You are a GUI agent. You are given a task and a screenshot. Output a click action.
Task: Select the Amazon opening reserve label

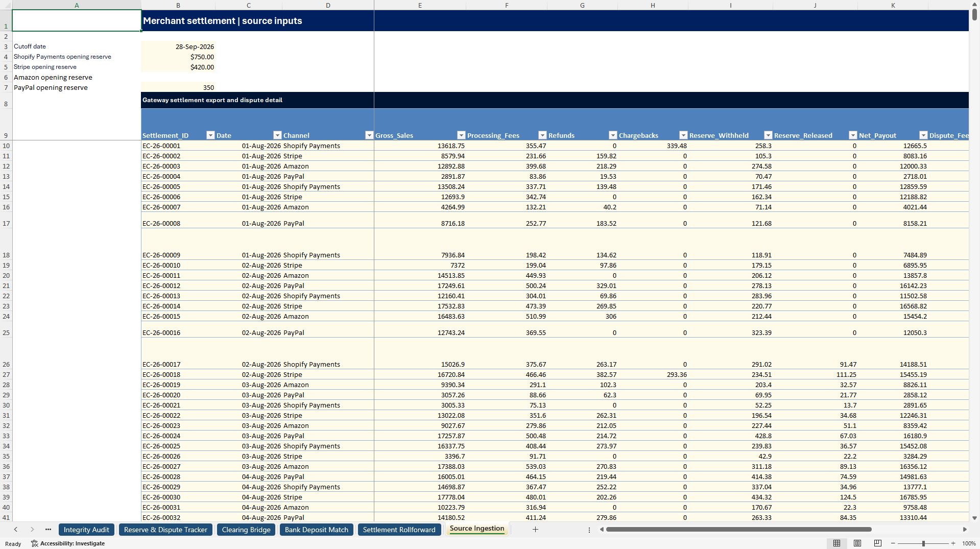53,77
